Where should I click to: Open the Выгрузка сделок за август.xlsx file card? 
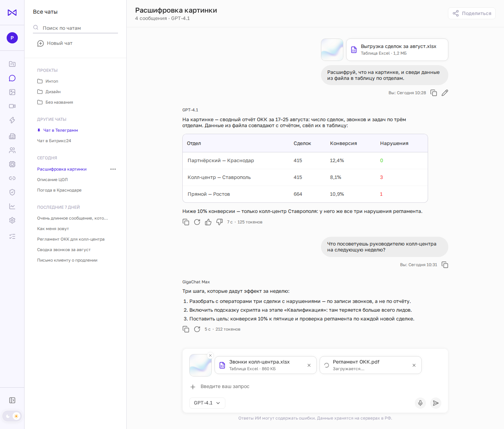click(x=397, y=50)
